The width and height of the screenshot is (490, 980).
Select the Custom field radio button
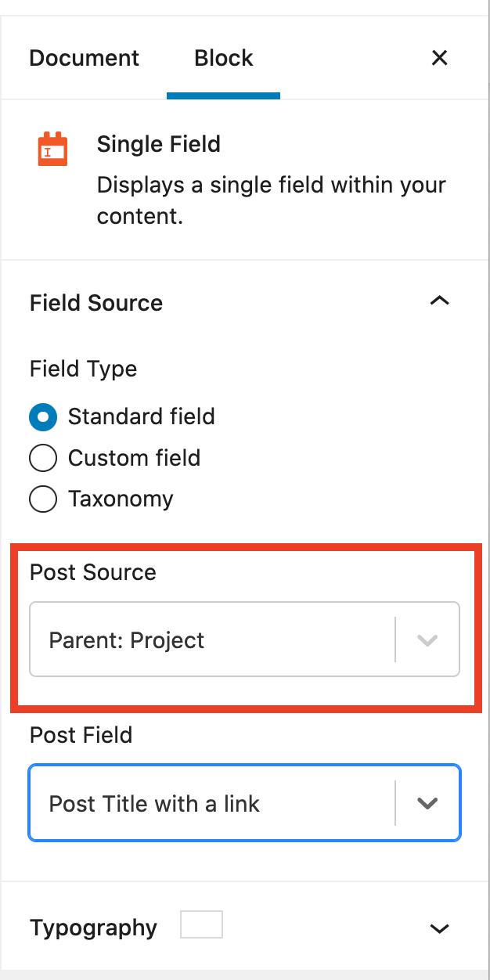point(43,458)
